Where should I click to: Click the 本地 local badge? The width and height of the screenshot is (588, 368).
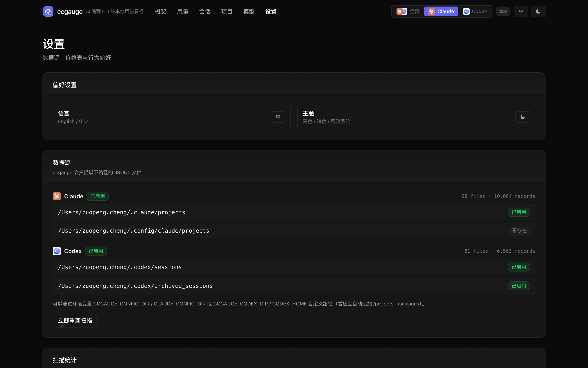click(x=503, y=11)
